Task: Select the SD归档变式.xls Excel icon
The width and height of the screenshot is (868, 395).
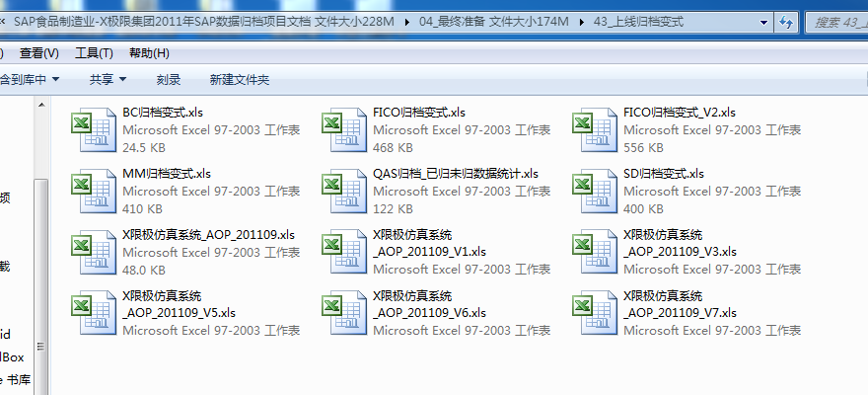Action: (x=595, y=192)
